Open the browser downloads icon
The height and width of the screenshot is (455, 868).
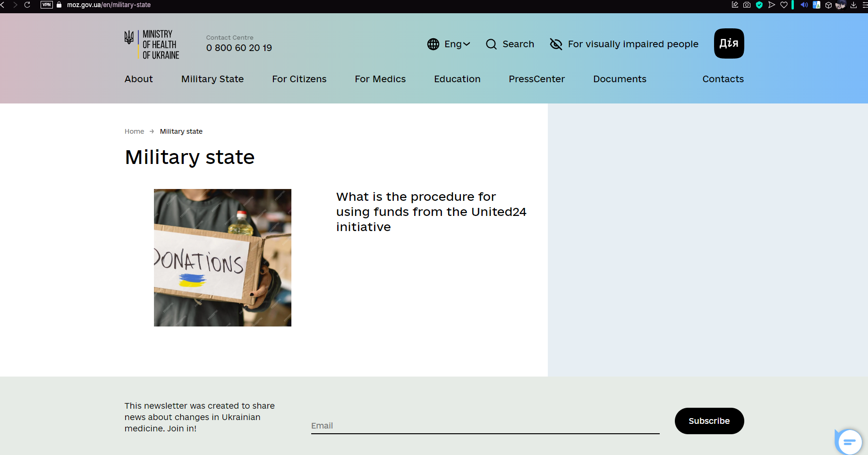point(853,5)
